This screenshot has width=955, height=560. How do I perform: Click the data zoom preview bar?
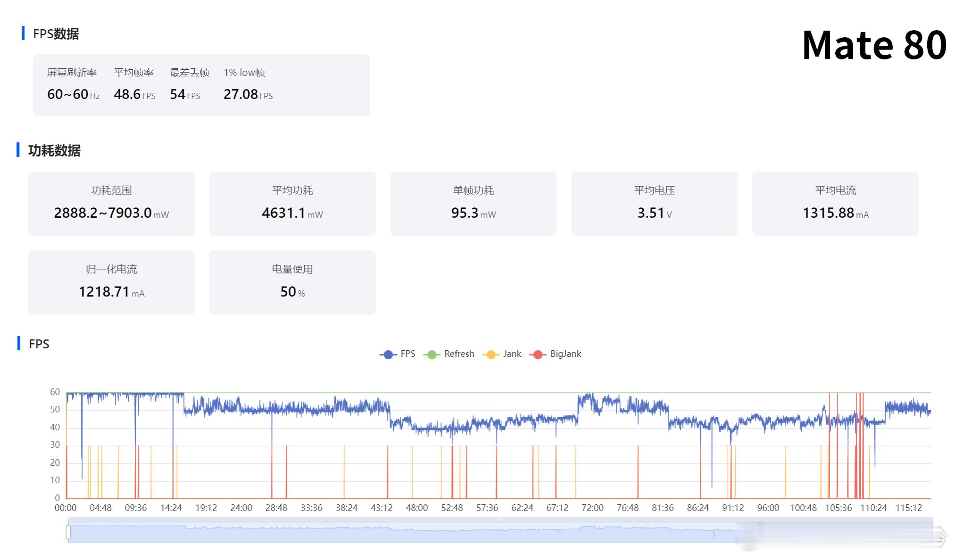tap(377, 533)
